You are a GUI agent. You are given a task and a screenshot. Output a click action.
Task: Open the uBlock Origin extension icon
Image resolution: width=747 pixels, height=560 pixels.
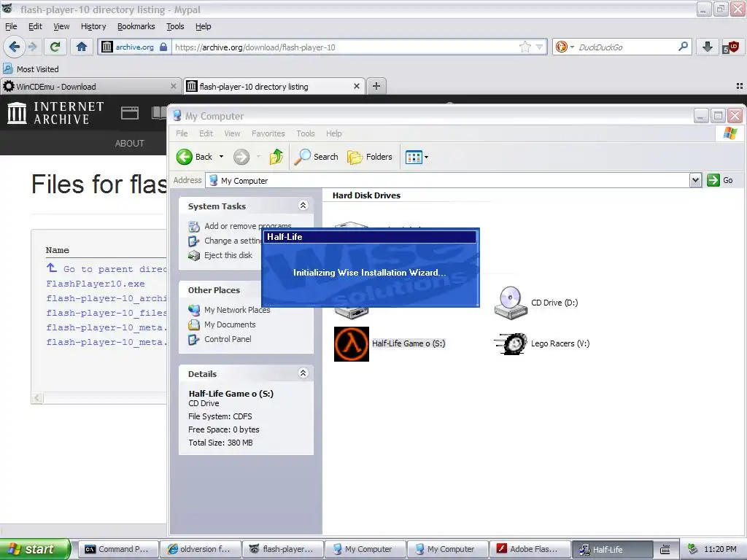pyautogui.click(x=730, y=47)
